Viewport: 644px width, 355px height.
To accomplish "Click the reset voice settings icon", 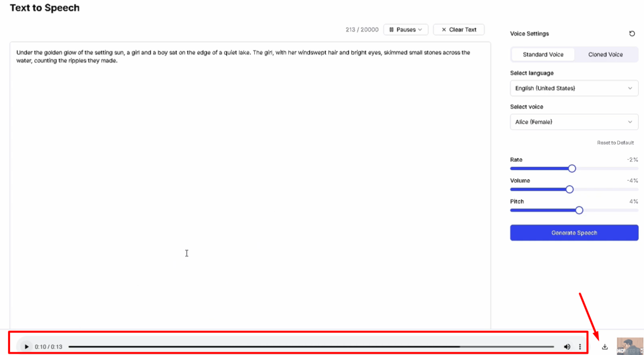I will (632, 33).
